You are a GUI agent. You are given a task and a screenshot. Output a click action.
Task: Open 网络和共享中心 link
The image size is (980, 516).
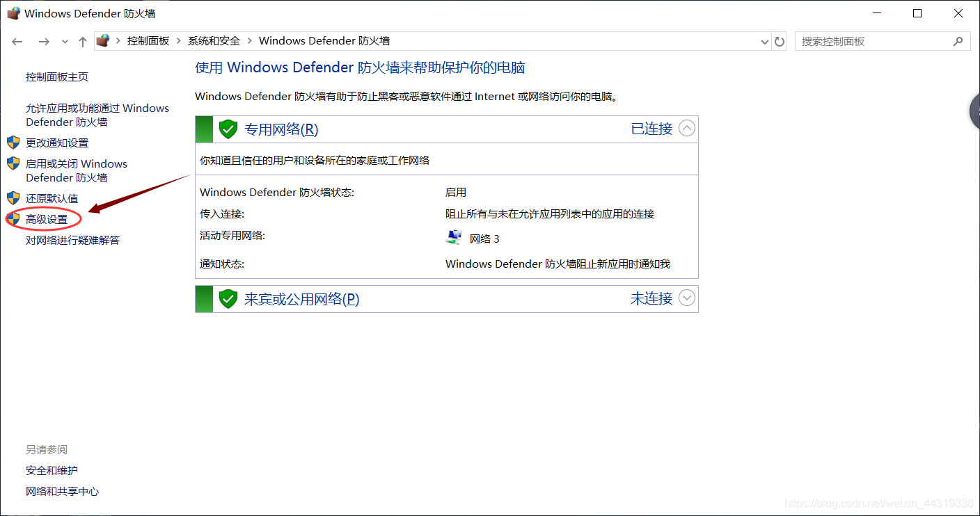(63, 492)
